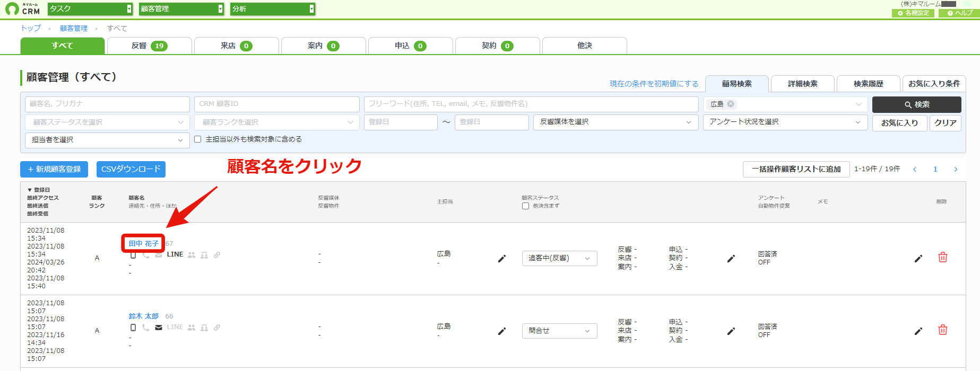
Task: Open the 検索履歴 tab
Action: (869, 84)
